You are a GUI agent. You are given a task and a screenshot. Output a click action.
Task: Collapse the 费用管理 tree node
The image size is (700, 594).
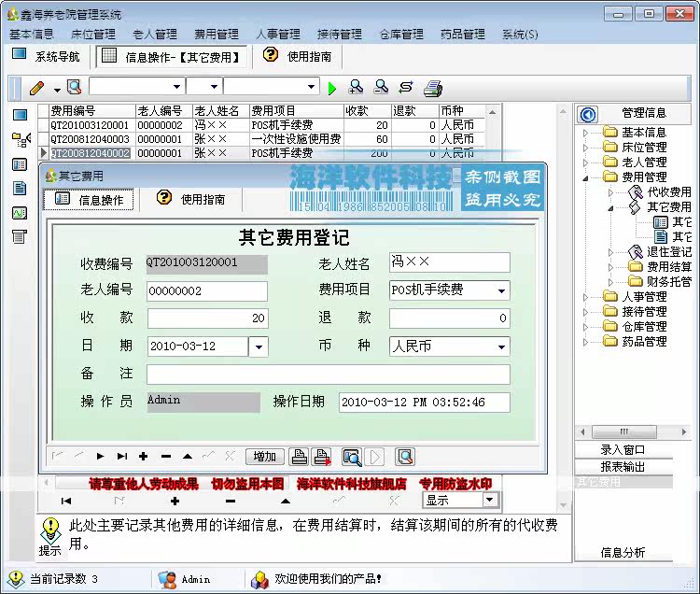pos(585,177)
